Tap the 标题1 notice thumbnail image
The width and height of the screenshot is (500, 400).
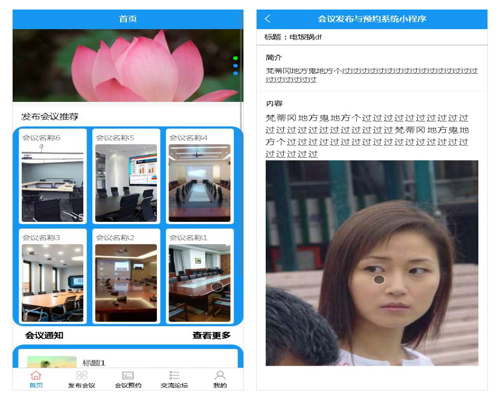[x=52, y=362]
